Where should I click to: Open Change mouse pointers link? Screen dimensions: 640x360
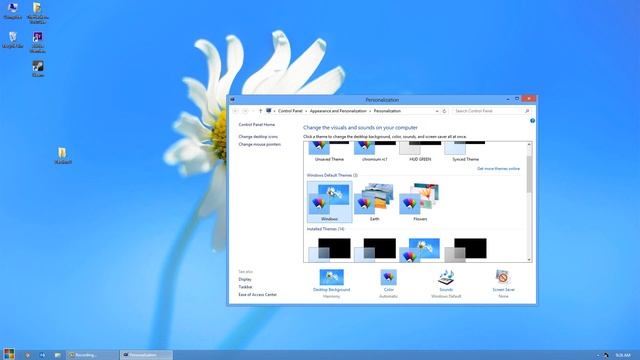coord(260,144)
